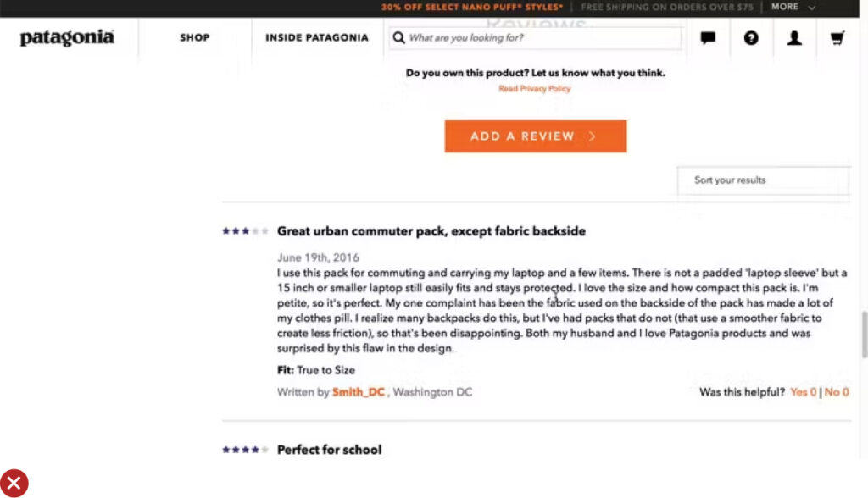Click the search magnifier icon
Image resolution: width=868 pixels, height=498 pixels.
pos(398,38)
